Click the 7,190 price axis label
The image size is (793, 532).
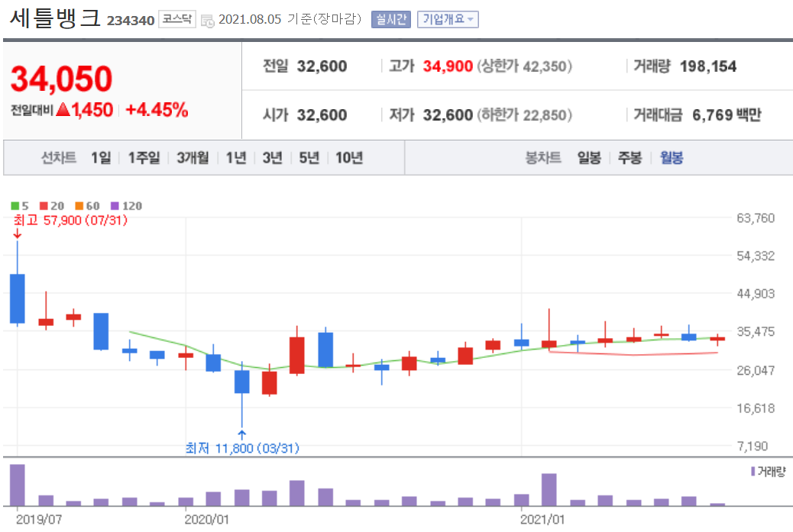coord(753,446)
